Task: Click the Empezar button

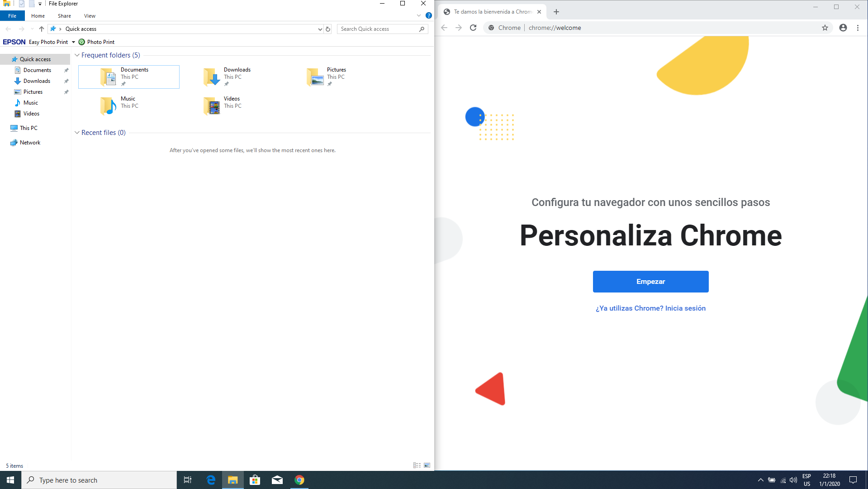Action: pos(650,282)
